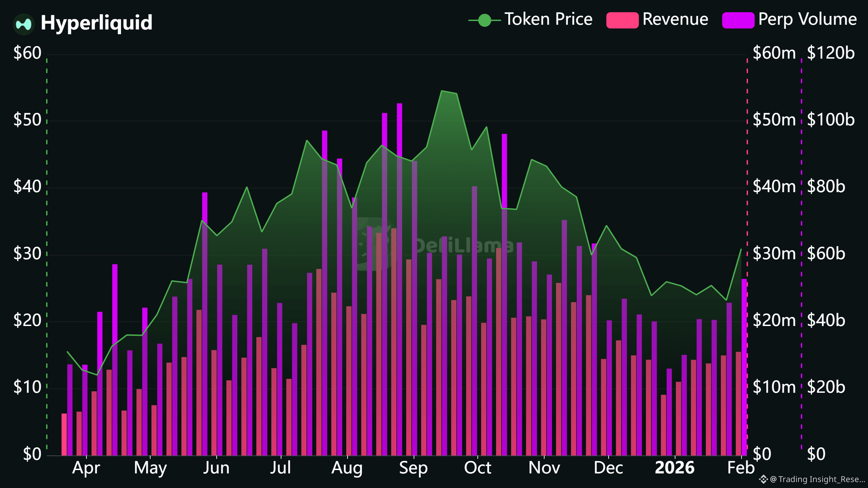Click the Trading Insight_Rese... attribution text
This screenshot has width=868, height=488.
821,479
